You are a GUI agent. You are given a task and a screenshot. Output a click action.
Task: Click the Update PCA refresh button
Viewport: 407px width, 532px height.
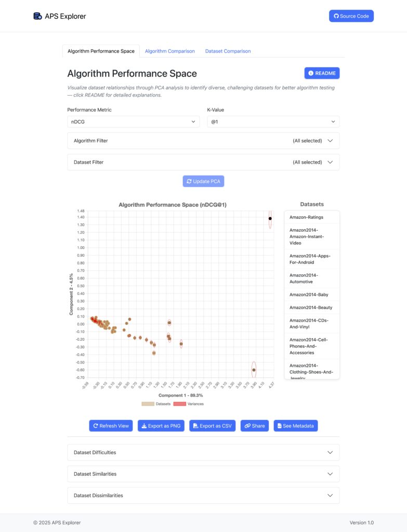203,181
